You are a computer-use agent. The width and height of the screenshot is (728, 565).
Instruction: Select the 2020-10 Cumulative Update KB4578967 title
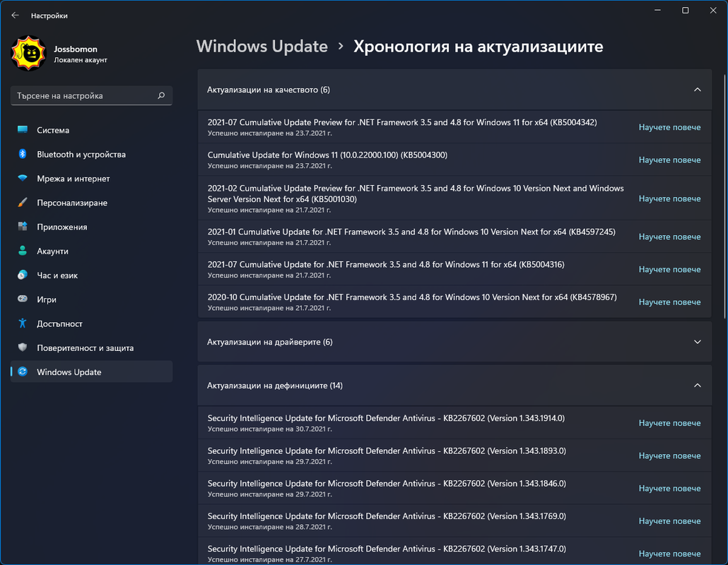(x=412, y=297)
